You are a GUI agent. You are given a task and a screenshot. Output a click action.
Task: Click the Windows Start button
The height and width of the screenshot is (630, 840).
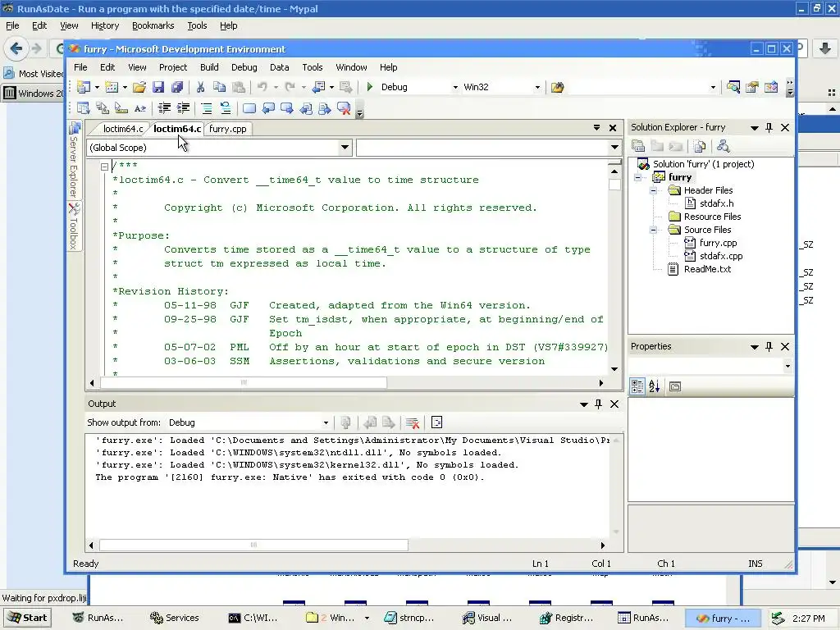pyautogui.click(x=28, y=618)
